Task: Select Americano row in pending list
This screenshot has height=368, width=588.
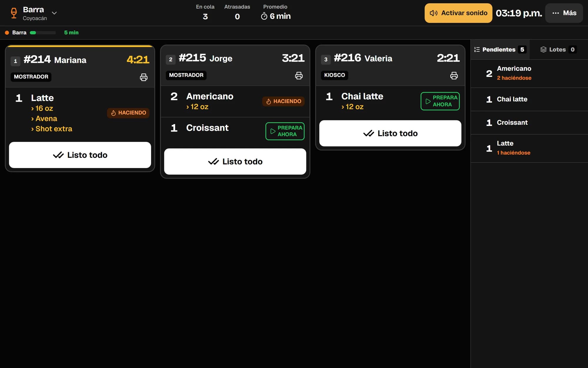Action: tap(529, 73)
